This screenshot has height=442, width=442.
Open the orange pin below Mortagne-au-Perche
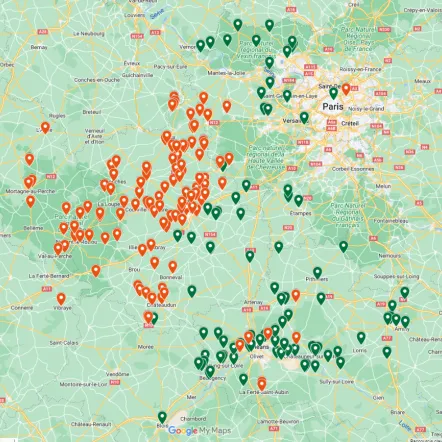point(31,201)
